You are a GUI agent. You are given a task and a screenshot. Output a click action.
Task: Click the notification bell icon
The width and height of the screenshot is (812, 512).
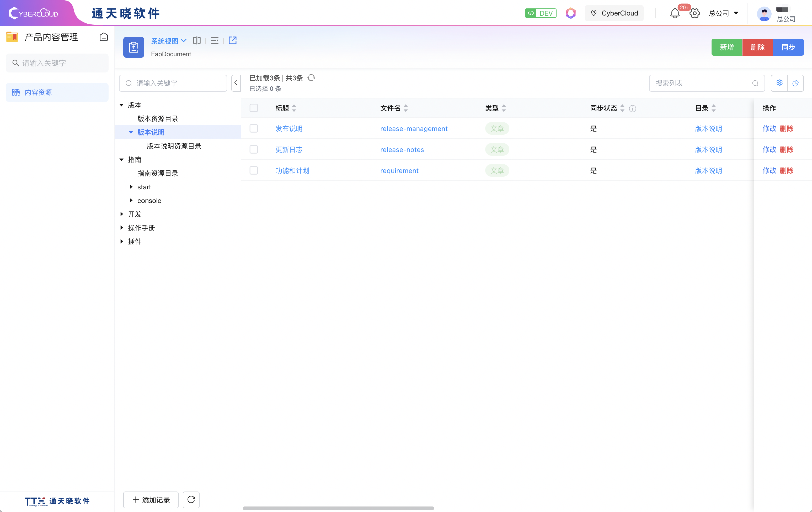(x=674, y=13)
